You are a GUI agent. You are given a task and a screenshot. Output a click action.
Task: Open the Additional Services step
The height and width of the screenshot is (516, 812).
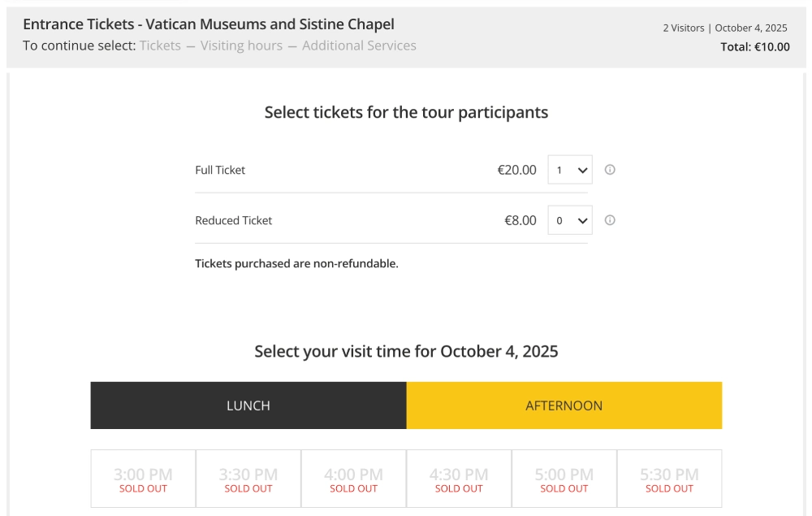tap(359, 46)
